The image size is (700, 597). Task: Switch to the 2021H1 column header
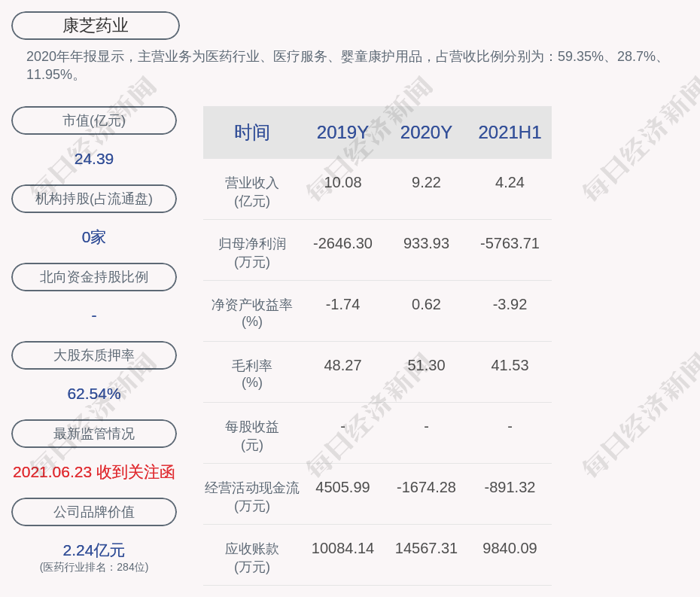click(x=510, y=132)
